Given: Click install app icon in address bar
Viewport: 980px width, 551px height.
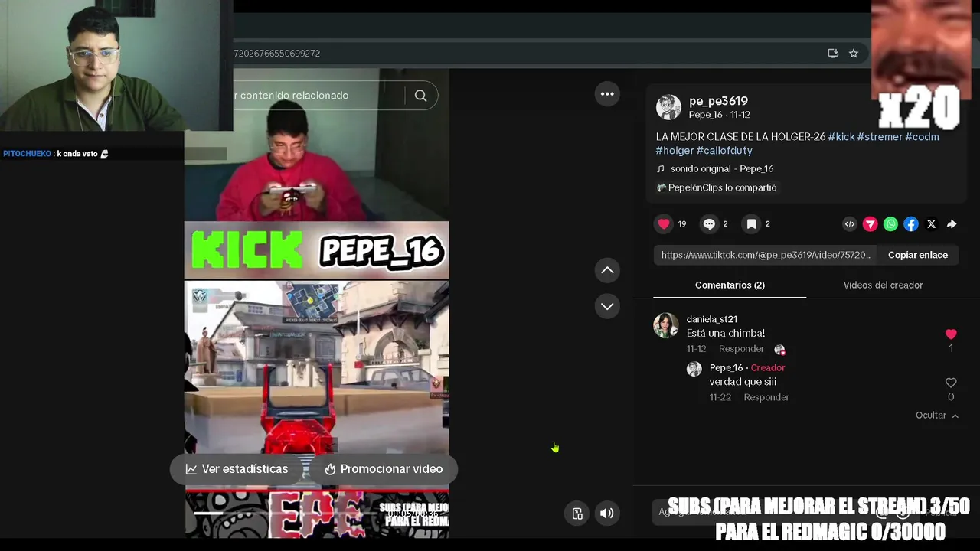Looking at the screenshot, I should 833,54.
